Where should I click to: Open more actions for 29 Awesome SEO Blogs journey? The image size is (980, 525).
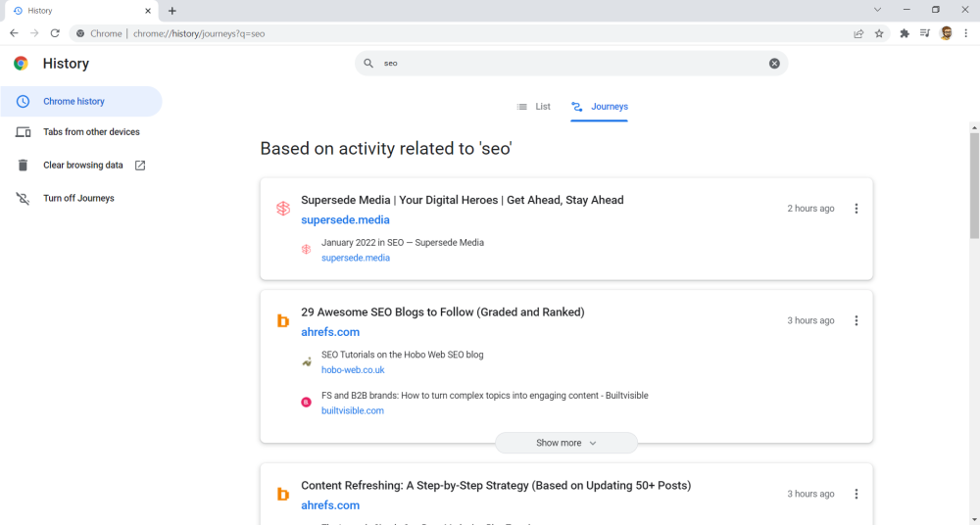coord(857,320)
